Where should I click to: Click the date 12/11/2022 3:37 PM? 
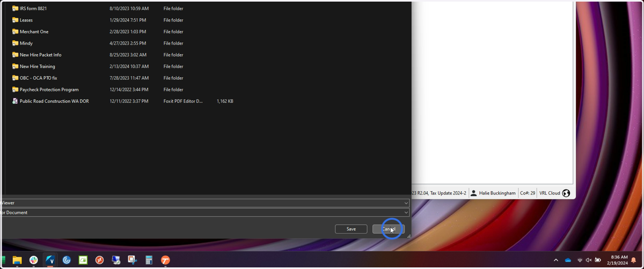tap(129, 101)
